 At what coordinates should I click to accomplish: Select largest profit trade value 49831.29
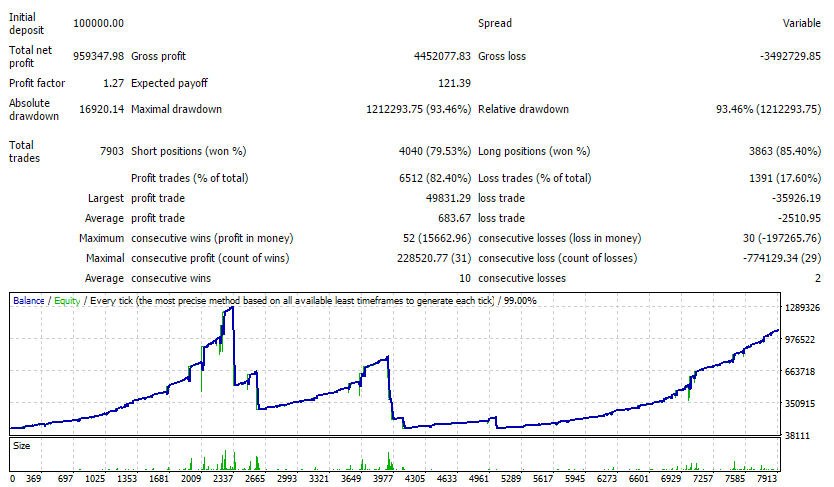448,198
